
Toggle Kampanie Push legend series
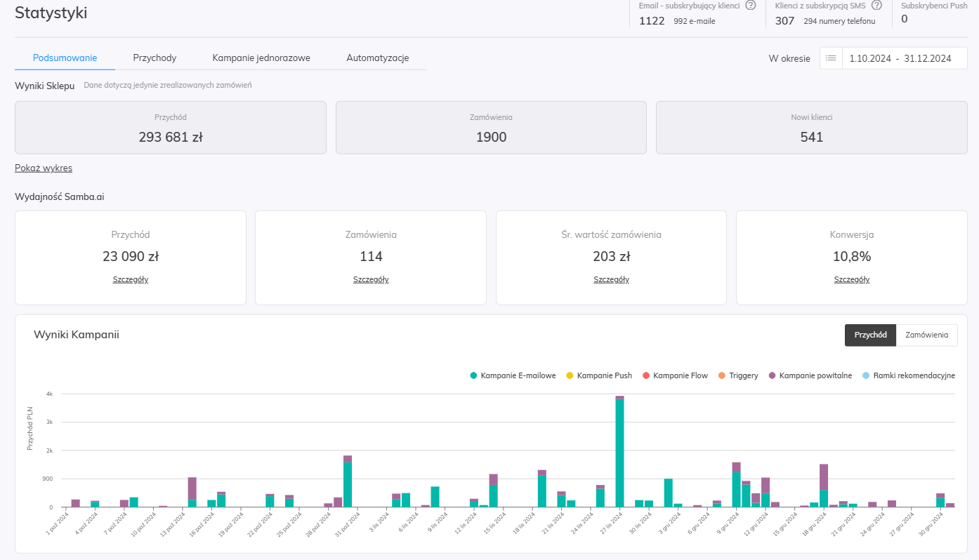pyautogui.click(x=599, y=375)
